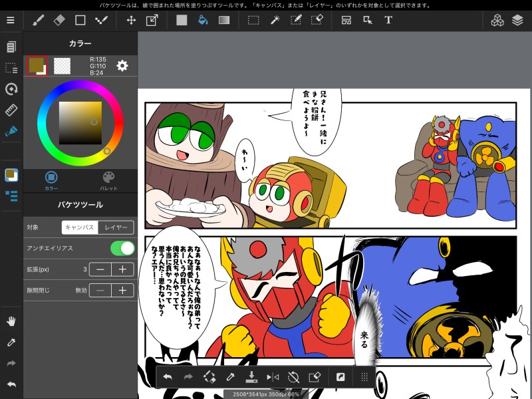The width and height of the screenshot is (532, 399).
Task: Switch to the パレット tab
Action: point(108,180)
